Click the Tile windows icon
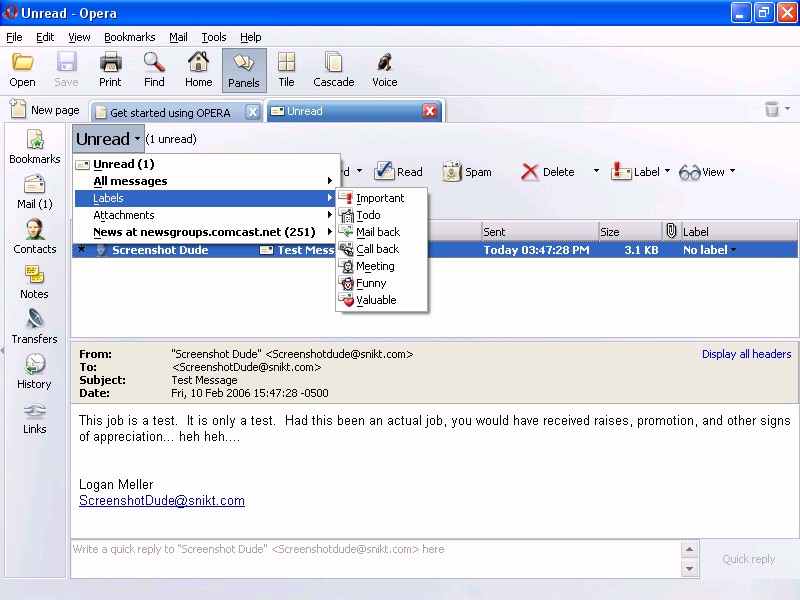 [x=286, y=70]
